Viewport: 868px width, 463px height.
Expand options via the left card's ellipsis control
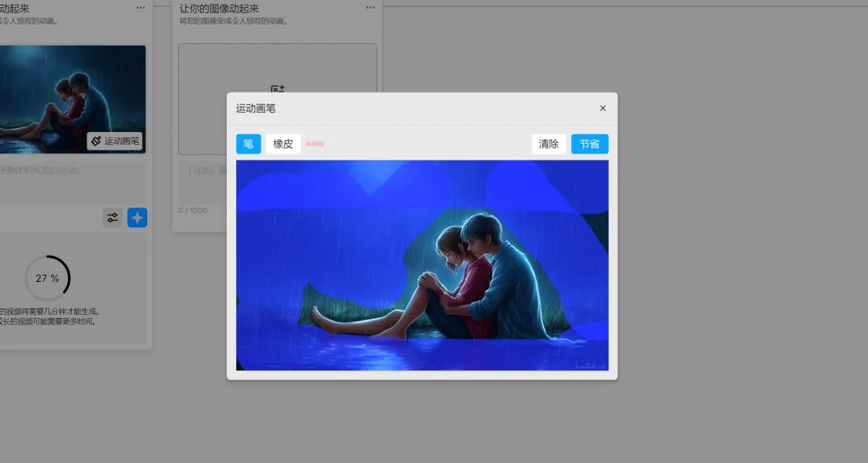point(140,8)
